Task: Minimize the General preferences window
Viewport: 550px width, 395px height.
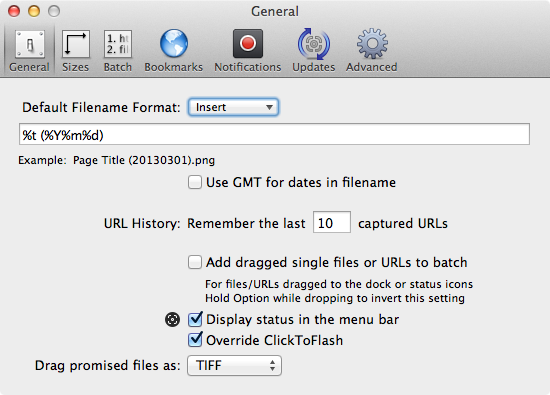Action: point(34,11)
